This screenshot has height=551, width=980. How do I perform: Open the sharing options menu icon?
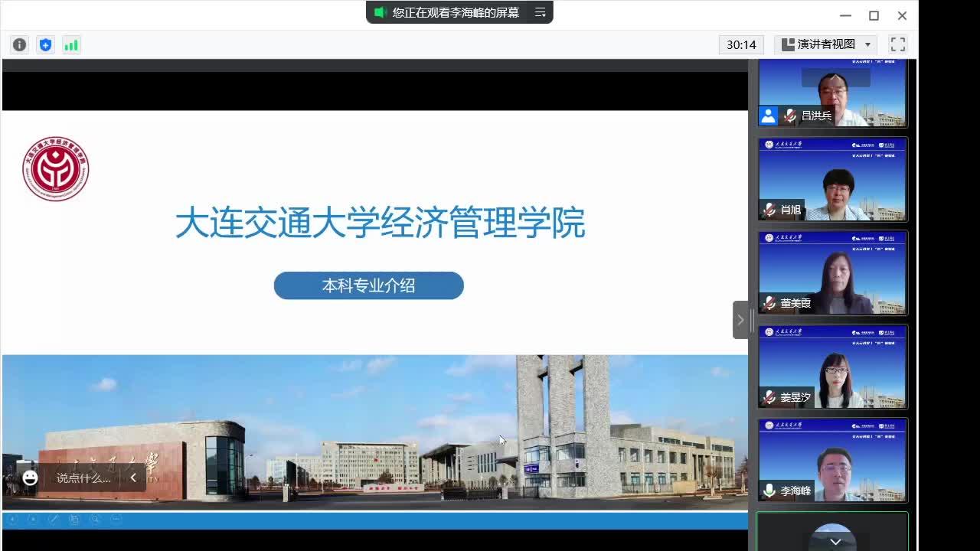540,12
